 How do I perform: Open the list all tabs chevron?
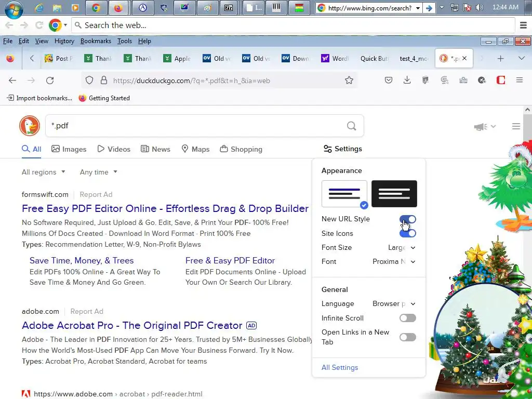coord(522,58)
